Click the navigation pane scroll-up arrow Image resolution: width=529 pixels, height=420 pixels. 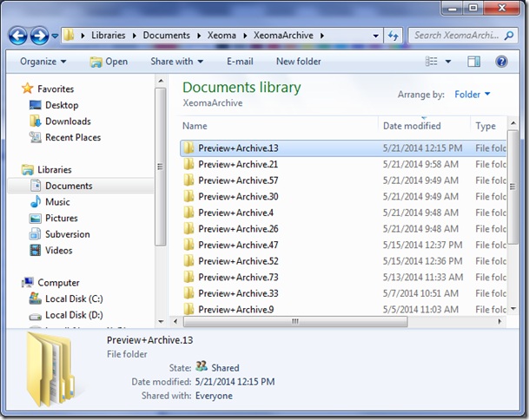pos(161,81)
